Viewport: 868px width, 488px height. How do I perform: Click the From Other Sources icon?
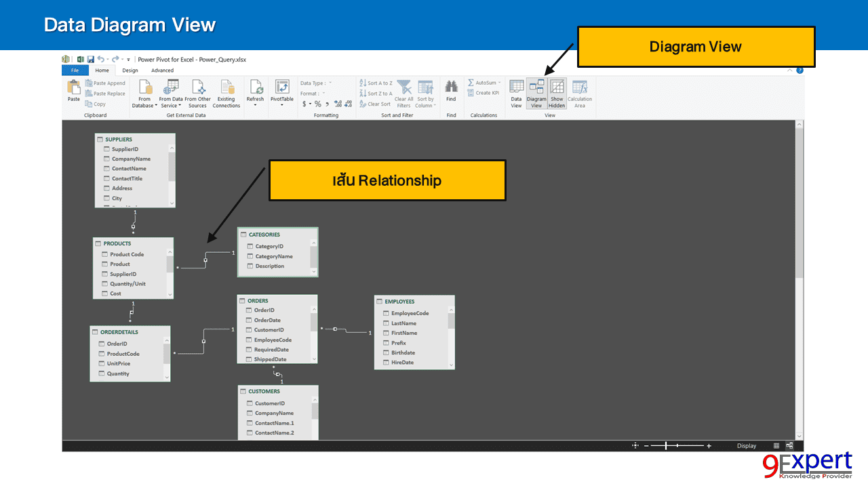199,90
